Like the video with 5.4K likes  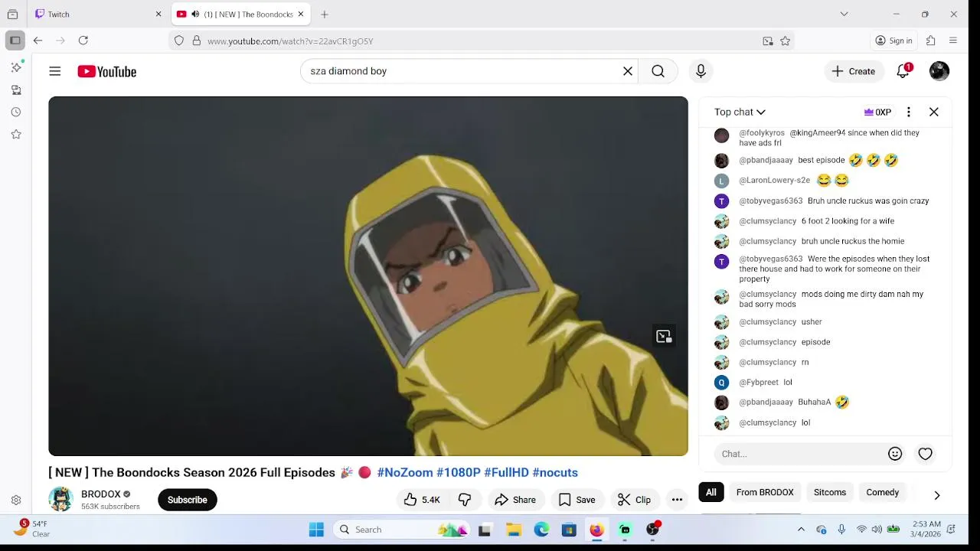(x=422, y=500)
